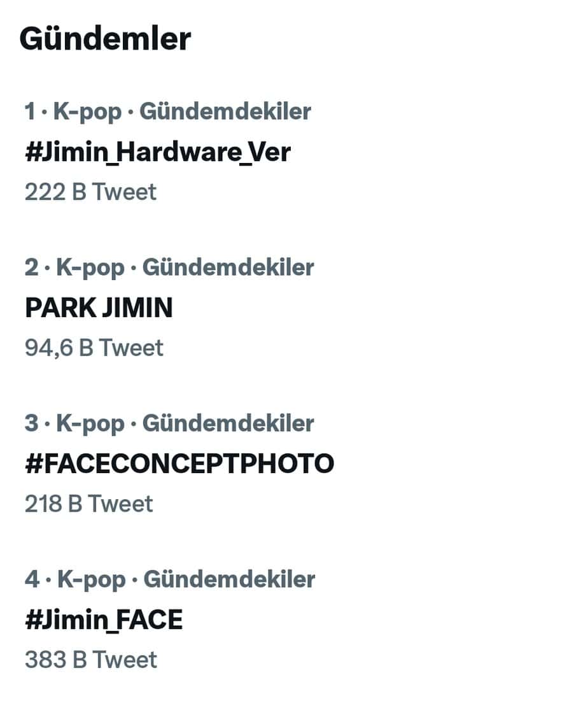Screen dimensions: 588x708
Task: Click the 218 B Tweet count
Action: coord(89,503)
